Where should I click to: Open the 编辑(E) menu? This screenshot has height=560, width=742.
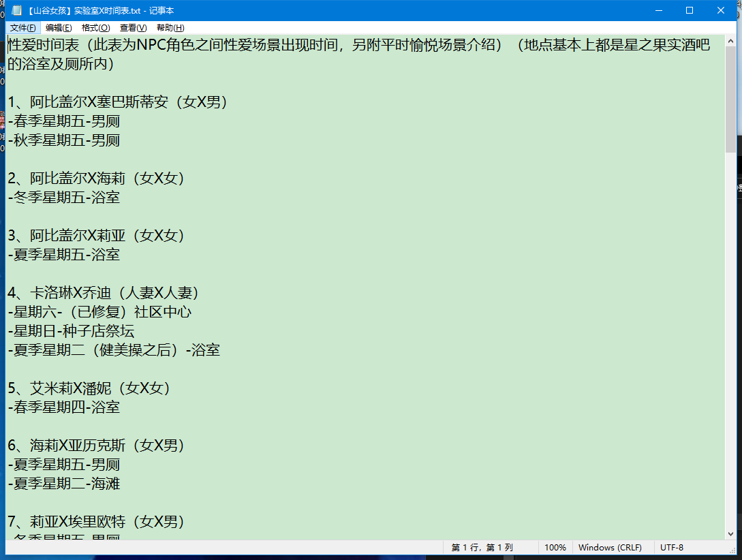point(59,28)
